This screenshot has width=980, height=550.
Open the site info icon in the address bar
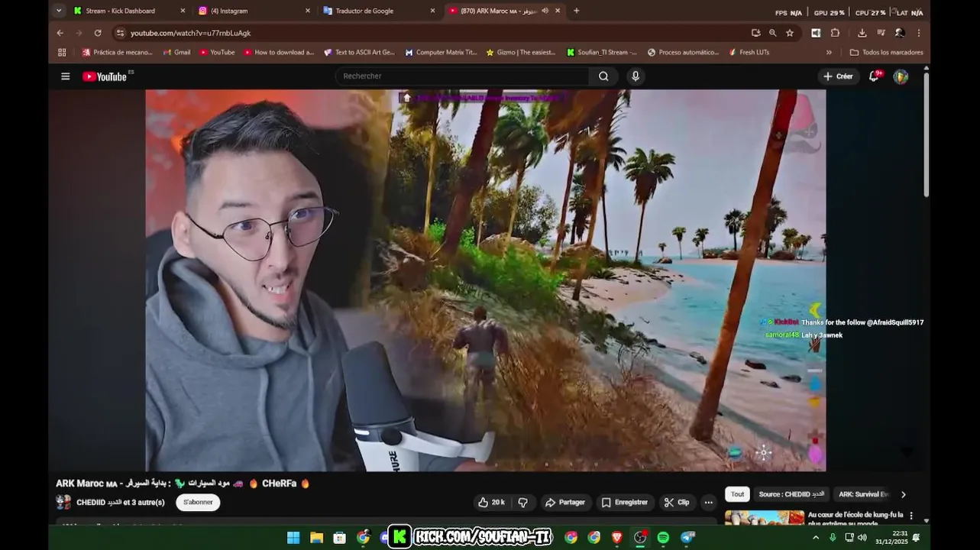[x=119, y=33]
